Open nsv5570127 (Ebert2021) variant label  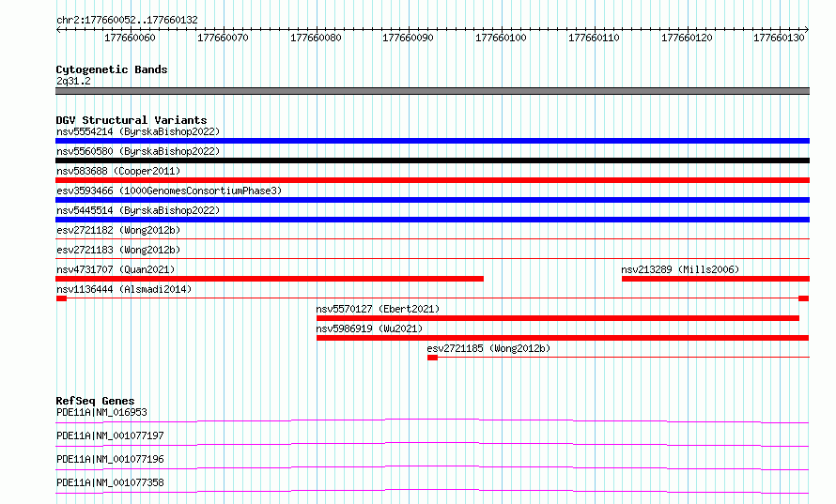point(378,309)
